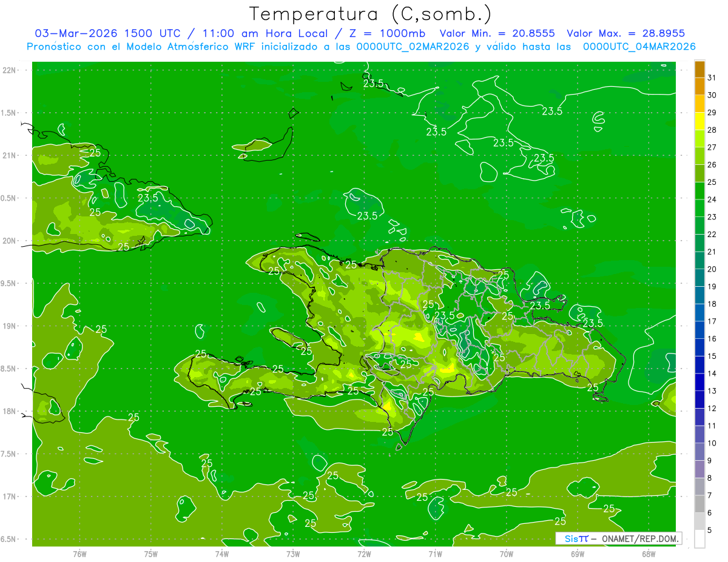Click the title "Temperatura (C,somb.)"
This screenshot has width=728, height=562.
[371, 14]
